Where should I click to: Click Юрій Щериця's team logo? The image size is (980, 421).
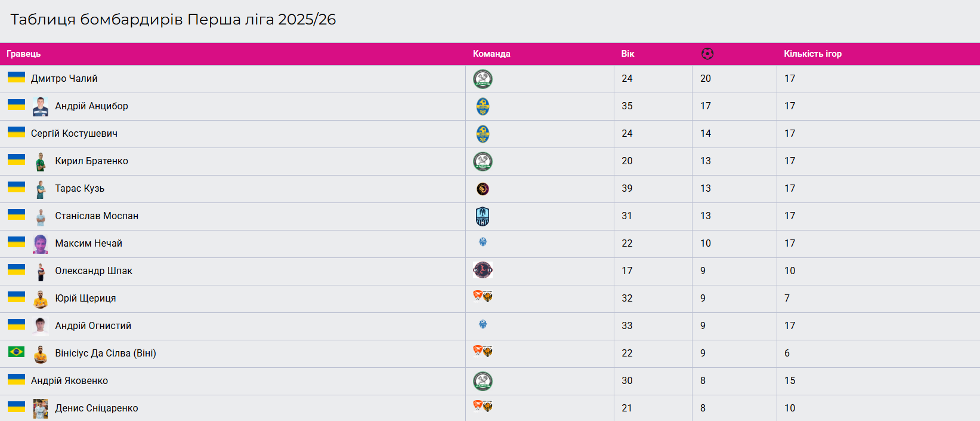(x=483, y=296)
